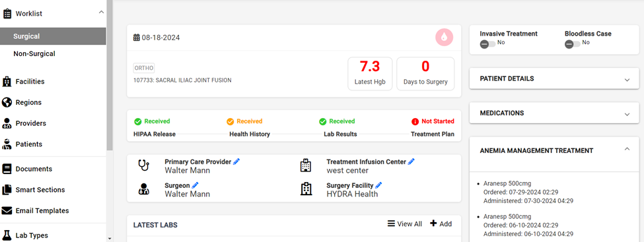Edit Primary Care Provider pencil icon

click(236, 162)
